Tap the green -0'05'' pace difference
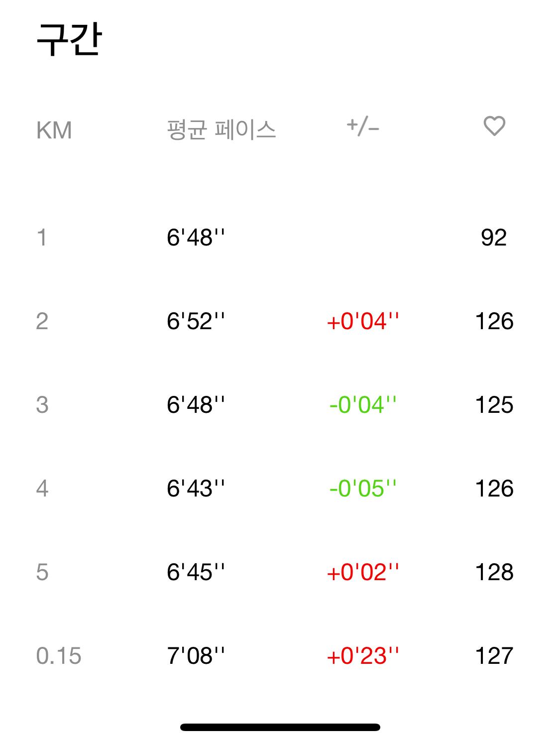 [x=363, y=489]
